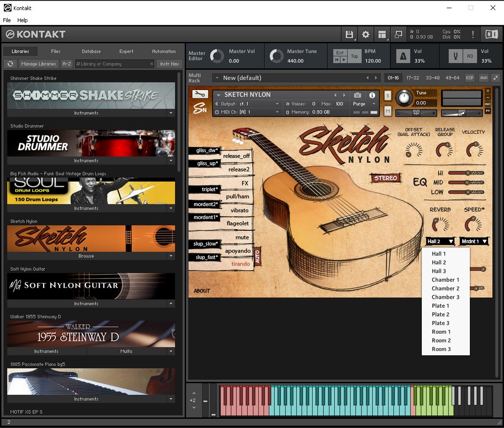The image size is (504, 428).
Task: Click the camera snapshot icon
Action: point(357,95)
